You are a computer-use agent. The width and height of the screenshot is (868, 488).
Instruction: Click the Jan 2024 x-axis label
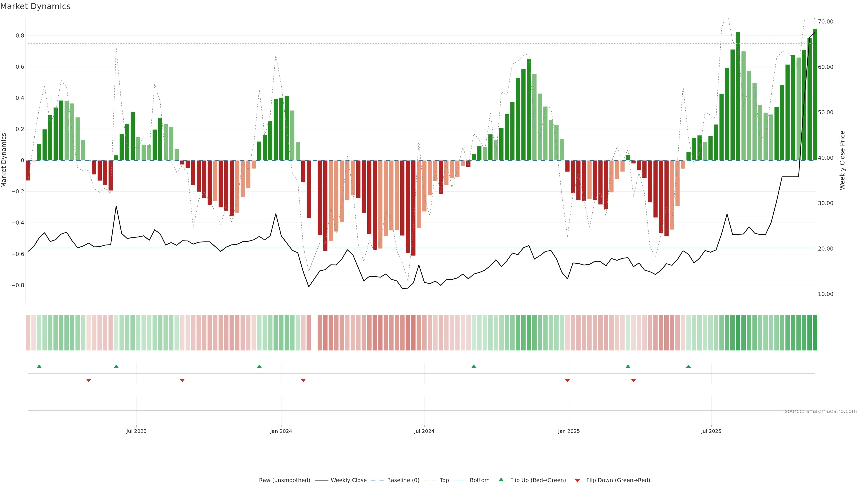tap(281, 431)
